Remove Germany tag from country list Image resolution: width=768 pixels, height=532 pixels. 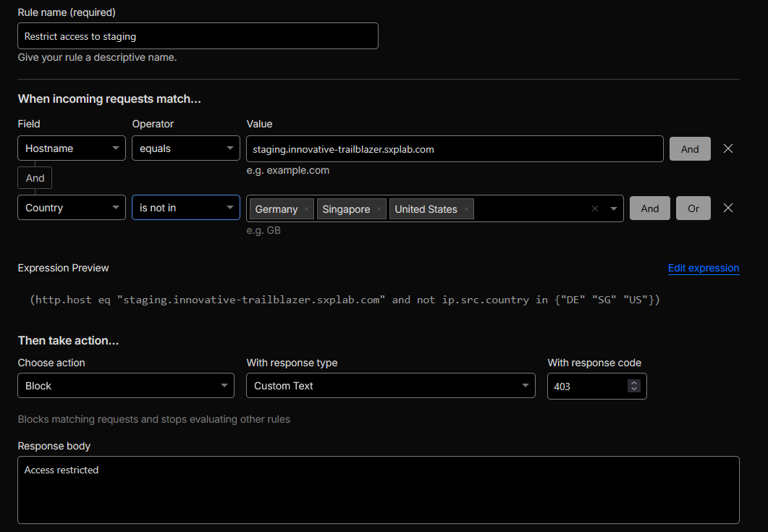306,209
